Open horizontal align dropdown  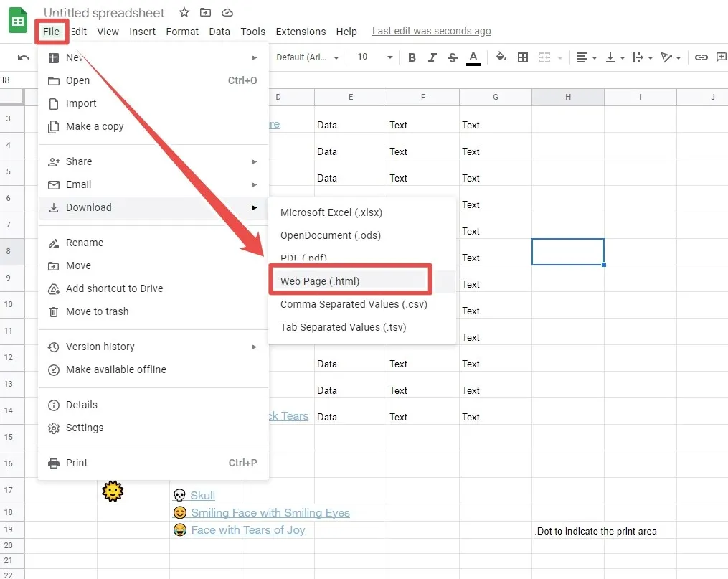click(x=587, y=57)
